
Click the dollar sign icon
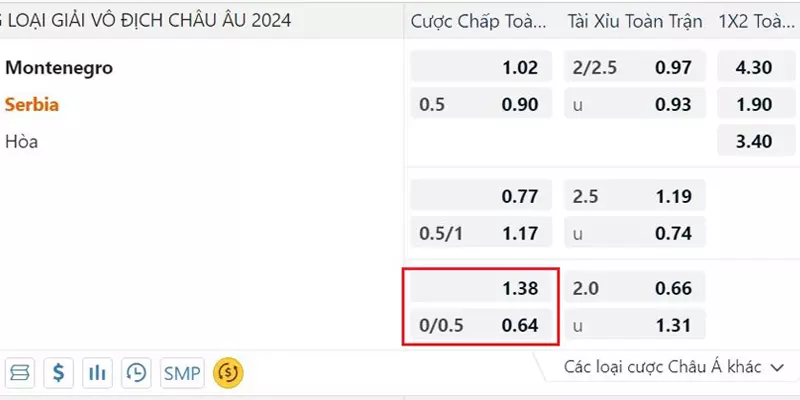(x=59, y=373)
